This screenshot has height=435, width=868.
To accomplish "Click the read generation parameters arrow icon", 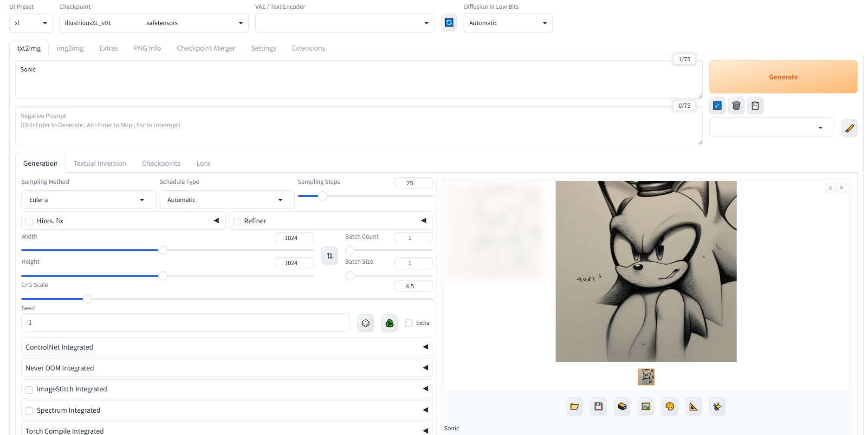I will (x=717, y=106).
